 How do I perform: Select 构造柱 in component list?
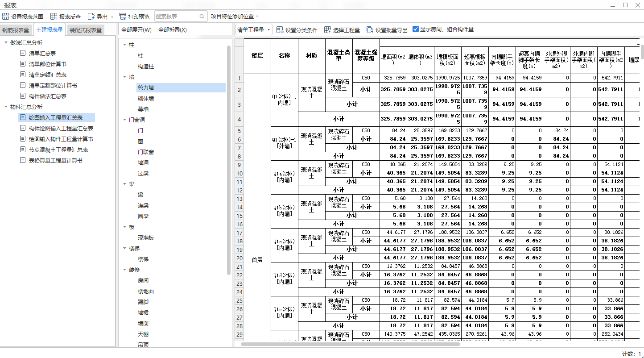click(146, 66)
